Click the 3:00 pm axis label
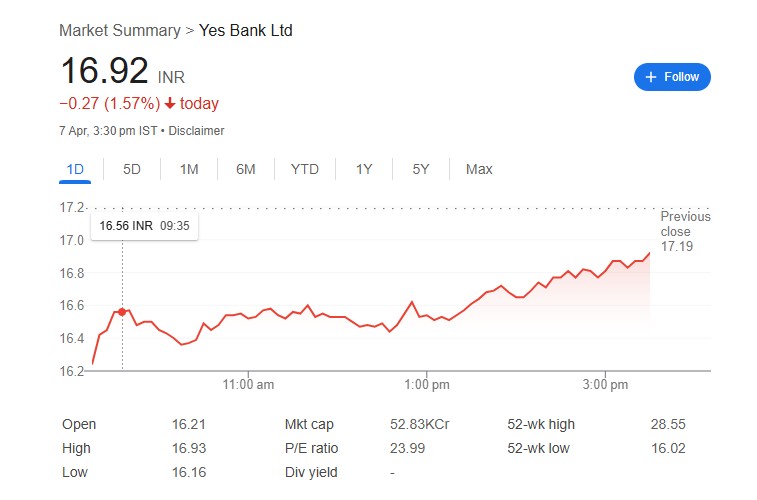 605,385
